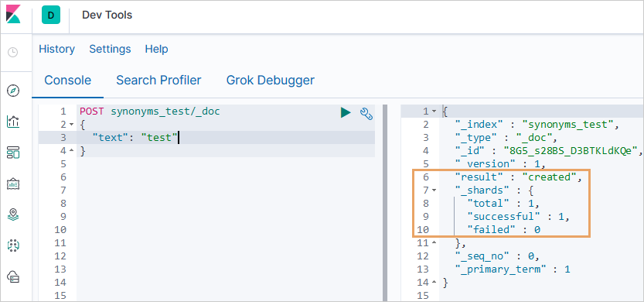Open the D space avatar

point(51,15)
